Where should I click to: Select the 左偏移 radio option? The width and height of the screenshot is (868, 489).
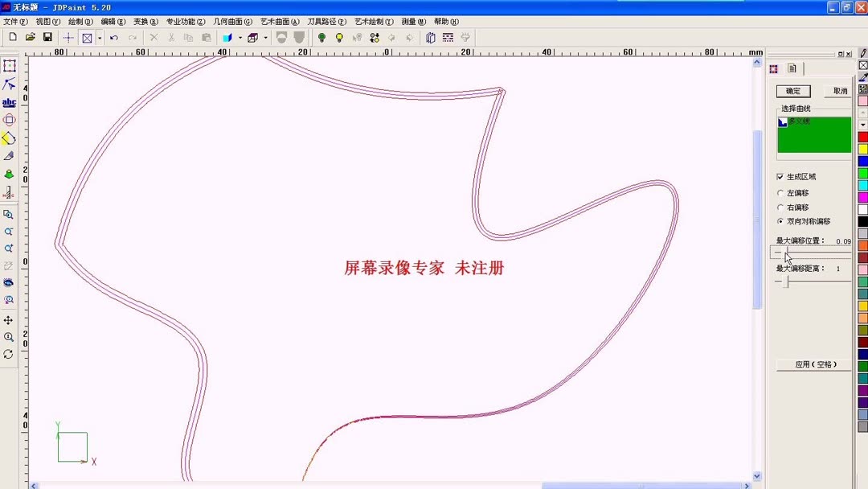[780, 193]
